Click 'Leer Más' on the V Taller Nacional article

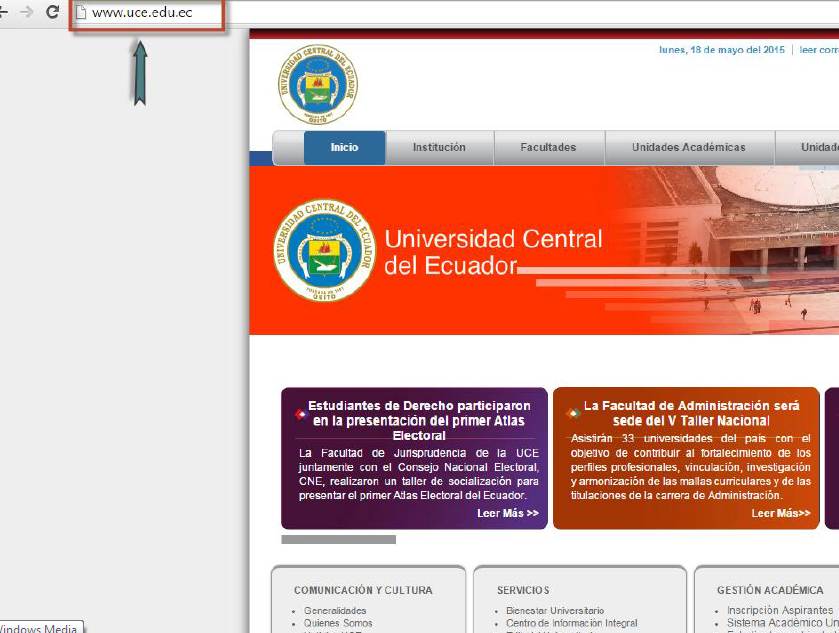coord(780,513)
